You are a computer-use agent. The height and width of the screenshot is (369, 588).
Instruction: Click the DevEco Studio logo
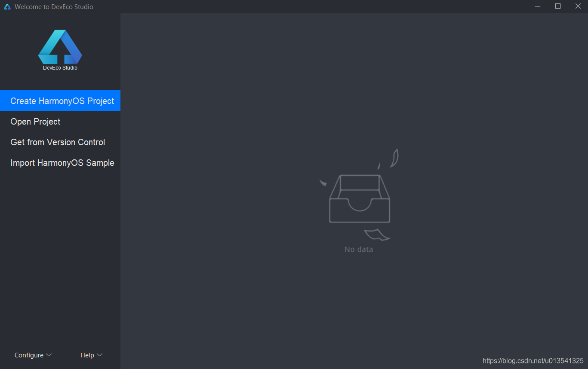point(60,47)
